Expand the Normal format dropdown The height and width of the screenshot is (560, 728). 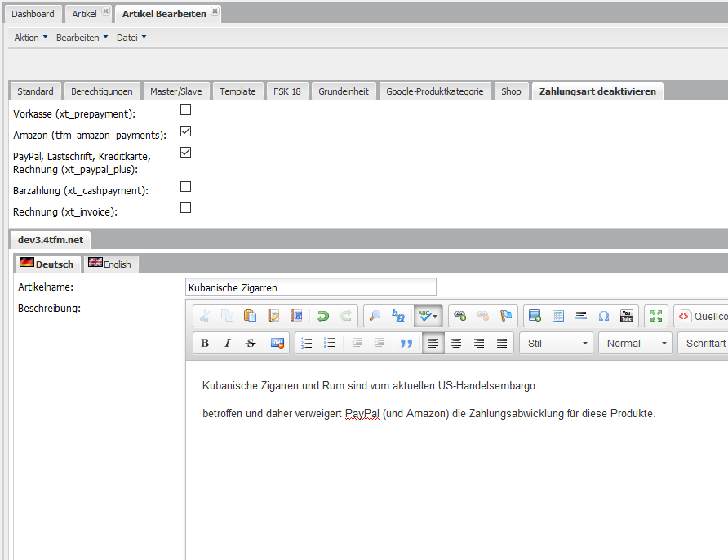[x=635, y=344]
